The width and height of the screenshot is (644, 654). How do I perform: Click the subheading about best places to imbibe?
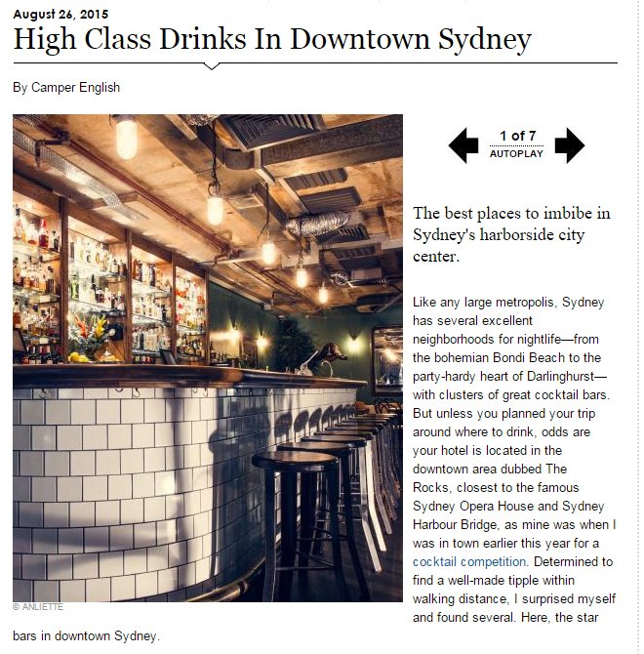511,234
